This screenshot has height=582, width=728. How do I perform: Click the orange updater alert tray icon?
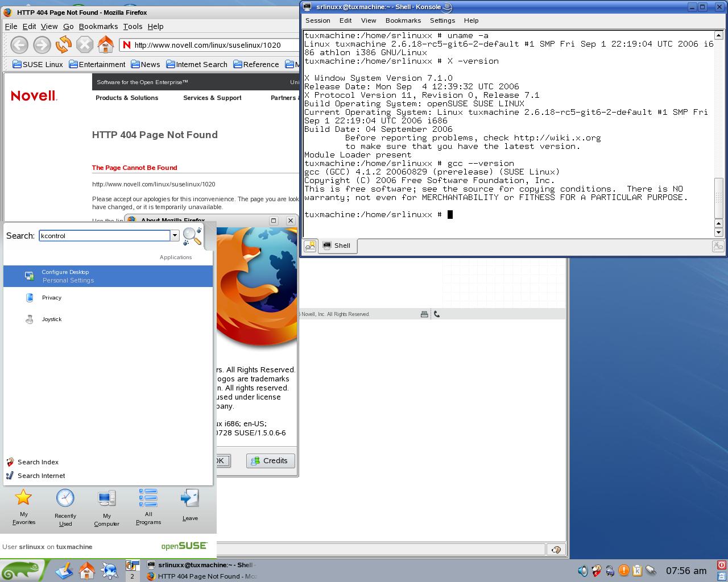click(x=623, y=571)
